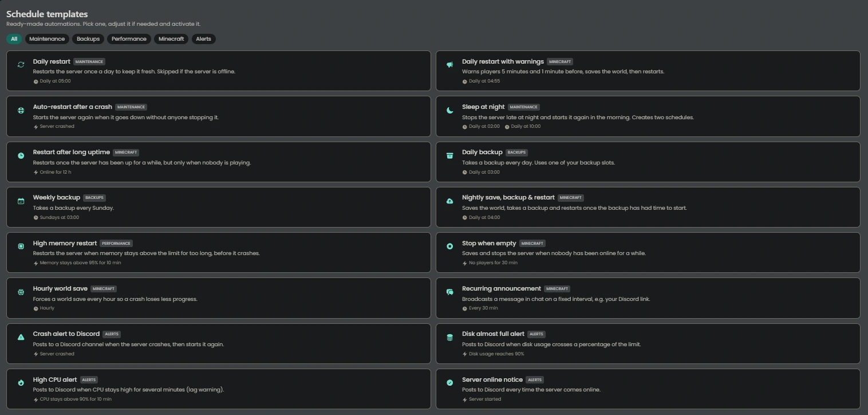This screenshot has height=415, width=868.
Task: Click the globe icon for Hourly world save
Action: [x=21, y=292]
